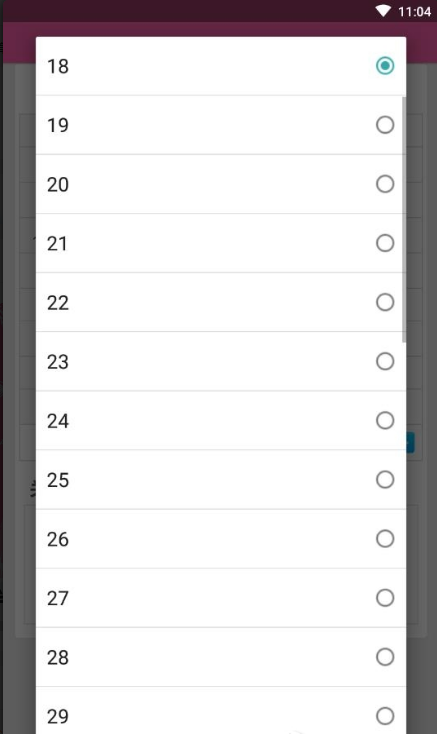Click the Wi-Fi status icon

(383, 11)
